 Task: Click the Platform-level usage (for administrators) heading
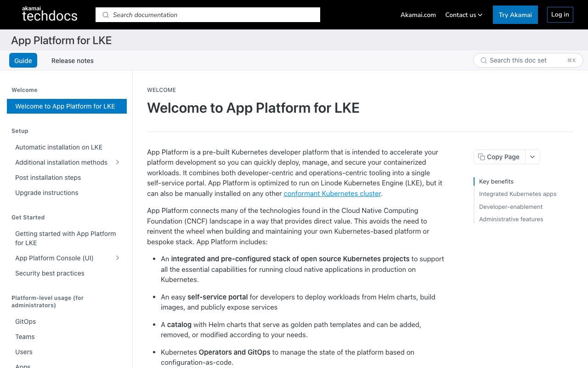pos(48,302)
